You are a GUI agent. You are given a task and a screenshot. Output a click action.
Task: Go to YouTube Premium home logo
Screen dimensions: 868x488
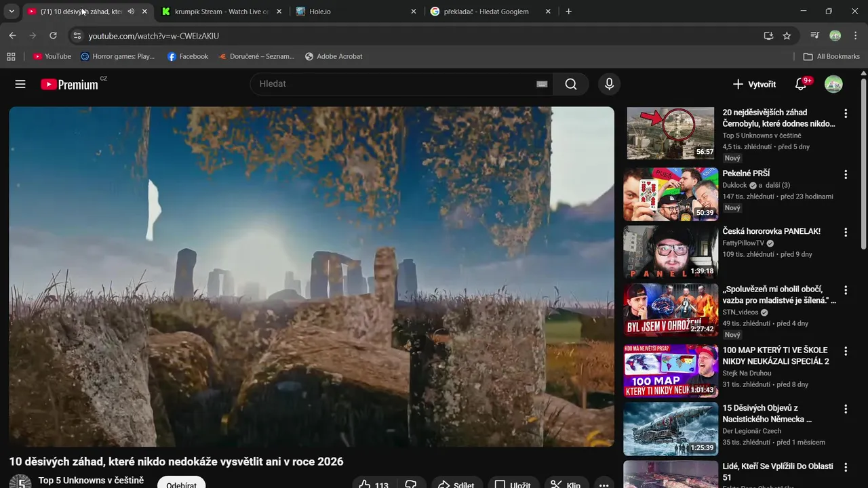69,84
